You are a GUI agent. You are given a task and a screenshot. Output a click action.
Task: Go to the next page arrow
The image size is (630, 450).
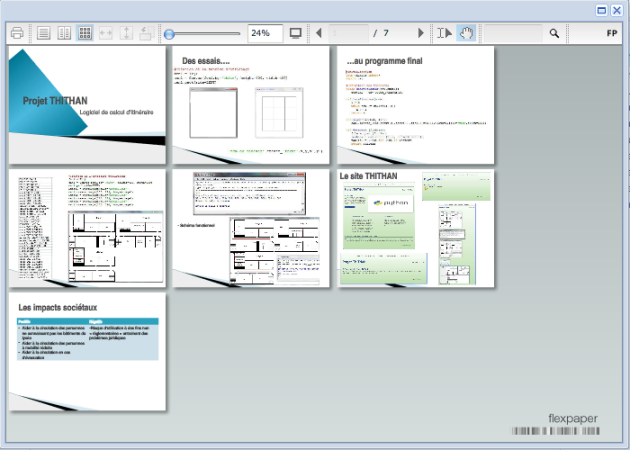click(x=421, y=33)
